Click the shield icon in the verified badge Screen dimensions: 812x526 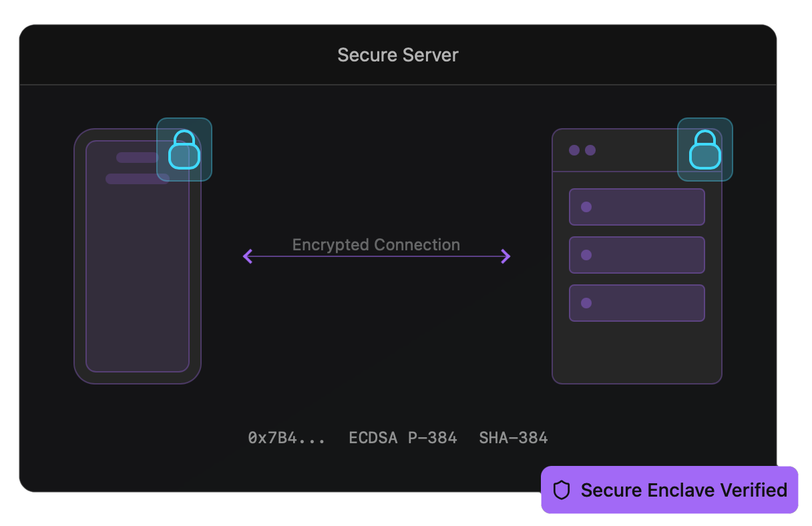click(562, 491)
